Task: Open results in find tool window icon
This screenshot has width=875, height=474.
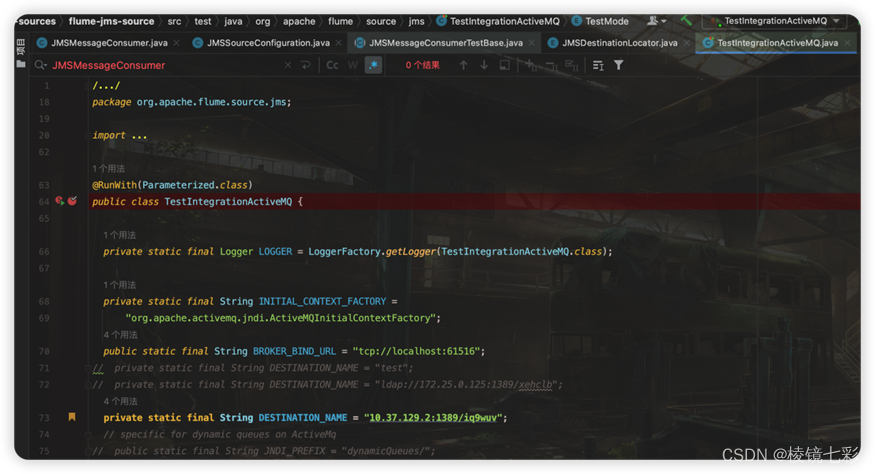Action: [x=598, y=65]
